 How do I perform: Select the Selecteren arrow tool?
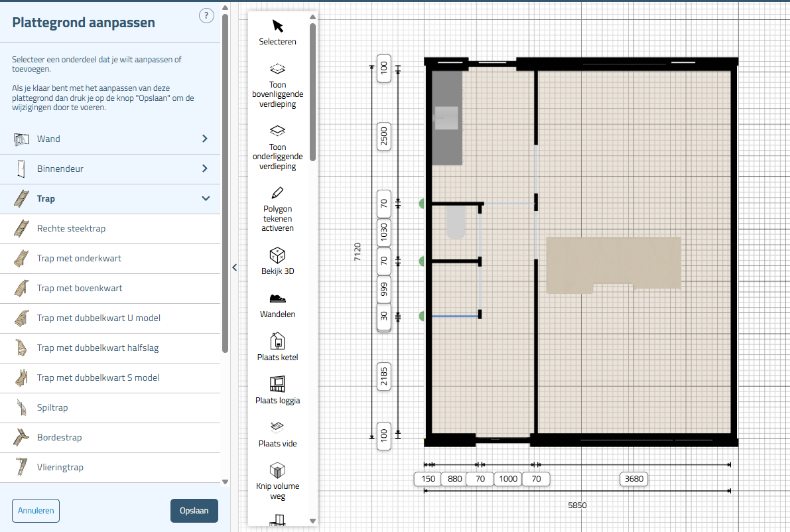coord(277,31)
